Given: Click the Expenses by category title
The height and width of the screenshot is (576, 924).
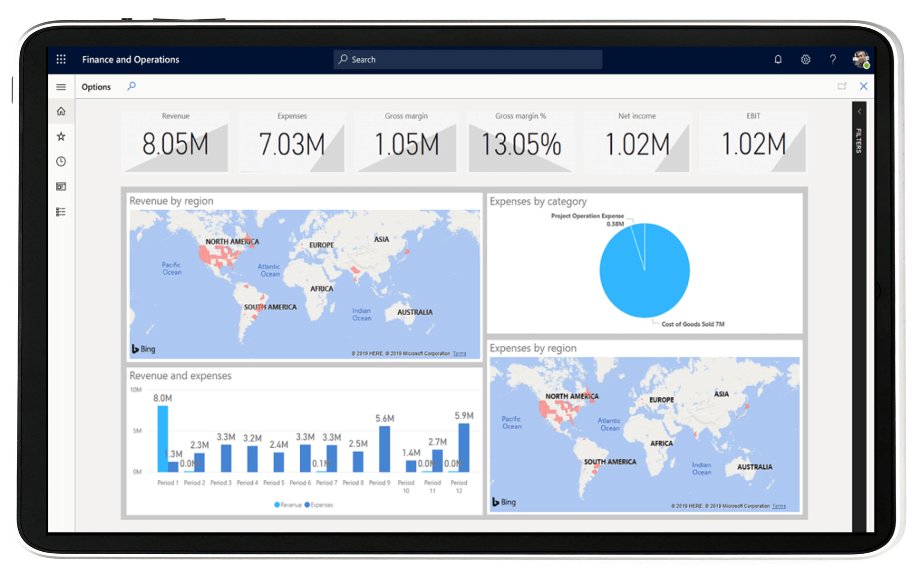Looking at the screenshot, I should tap(538, 201).
